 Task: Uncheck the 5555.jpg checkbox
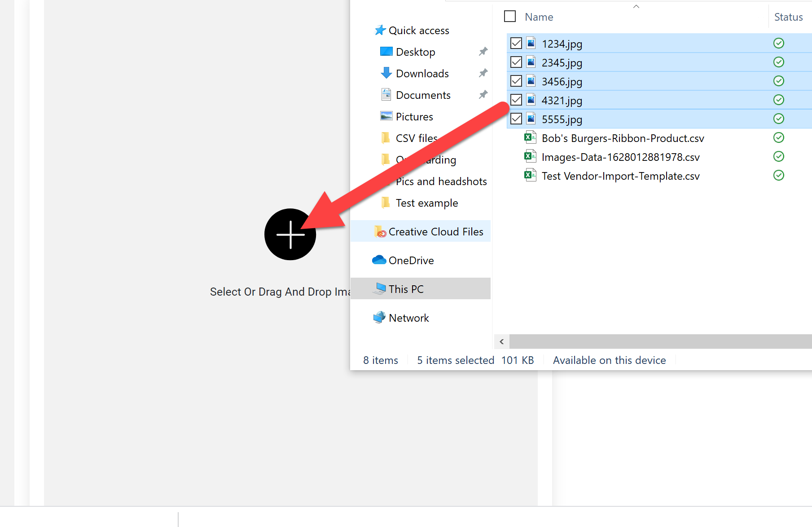(516, 119)
